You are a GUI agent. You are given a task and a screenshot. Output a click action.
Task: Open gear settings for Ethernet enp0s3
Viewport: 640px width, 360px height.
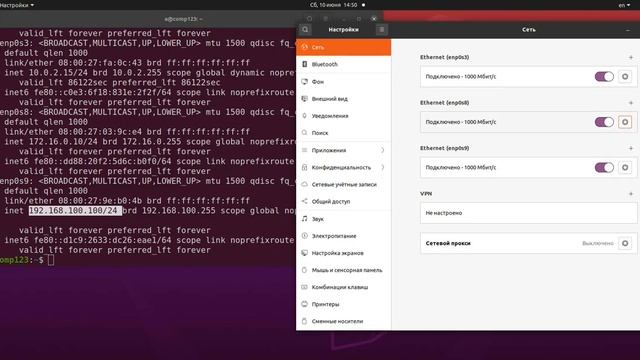click(x=625, y=77)
